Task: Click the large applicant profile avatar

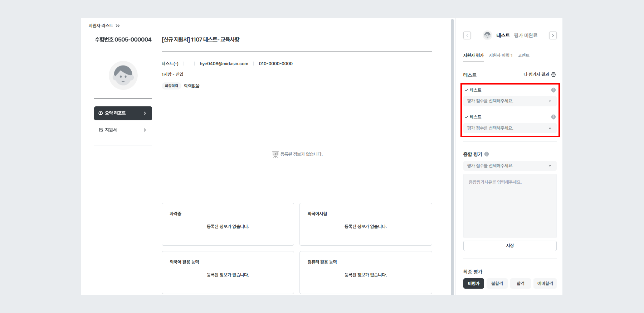Action: point(123,75)
